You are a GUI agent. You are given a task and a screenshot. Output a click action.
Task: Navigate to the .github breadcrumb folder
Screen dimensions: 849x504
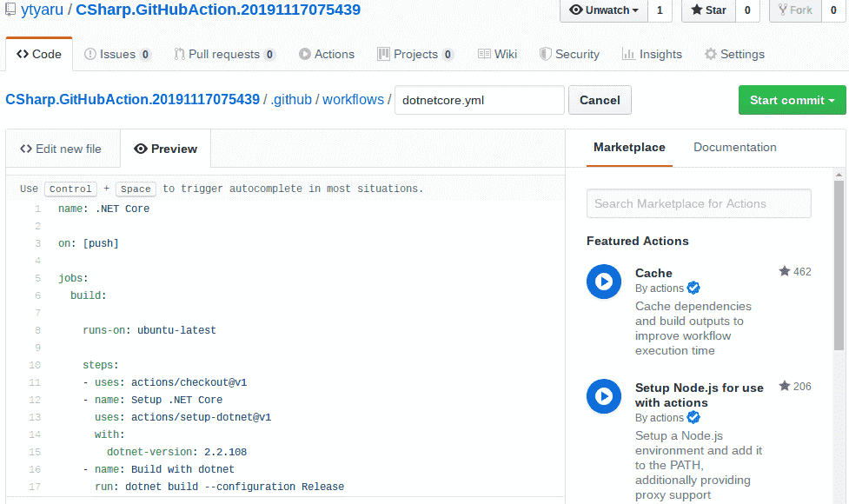(291, 100)
